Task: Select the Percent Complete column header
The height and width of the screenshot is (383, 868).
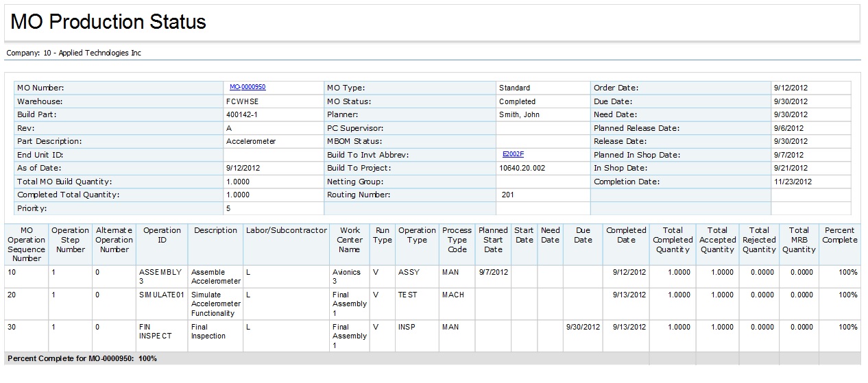Action: [840, 236]
